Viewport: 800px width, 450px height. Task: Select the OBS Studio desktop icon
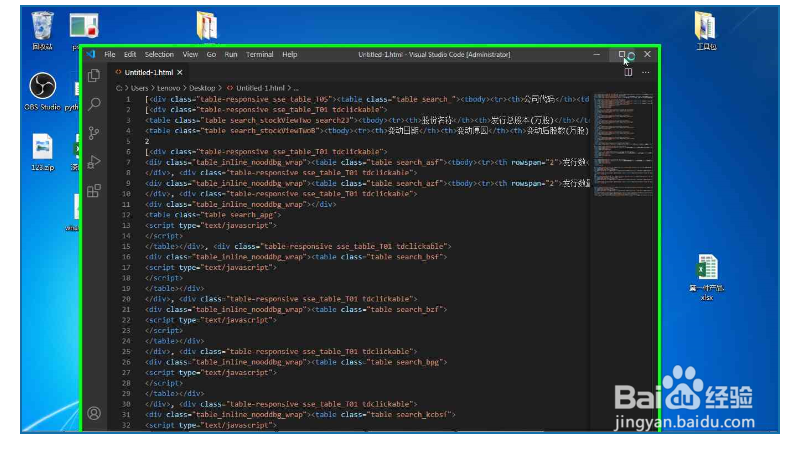click(x=42, y=91)
